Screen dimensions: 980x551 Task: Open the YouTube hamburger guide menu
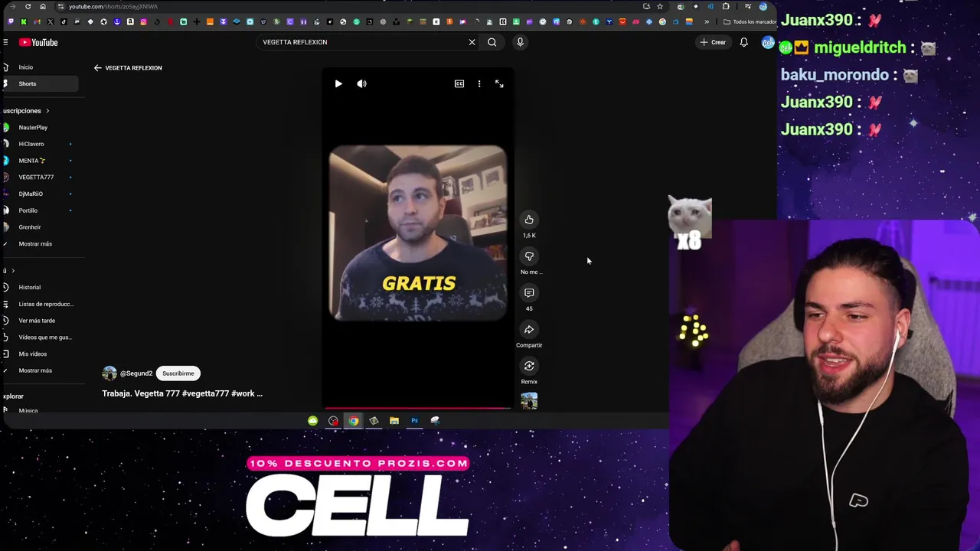coord(5,42)
